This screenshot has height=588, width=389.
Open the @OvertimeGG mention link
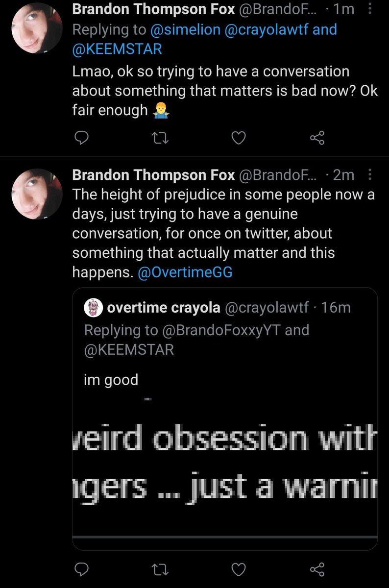(x=185, y=272)
